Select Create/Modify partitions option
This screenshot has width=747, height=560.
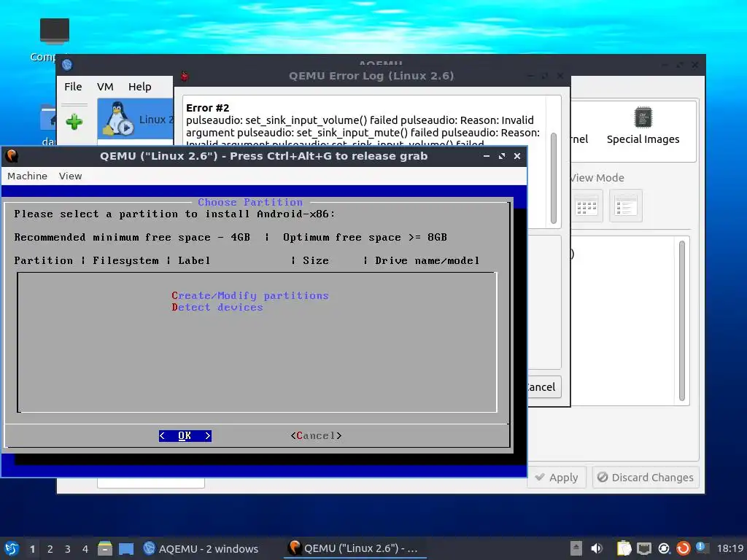250,296
